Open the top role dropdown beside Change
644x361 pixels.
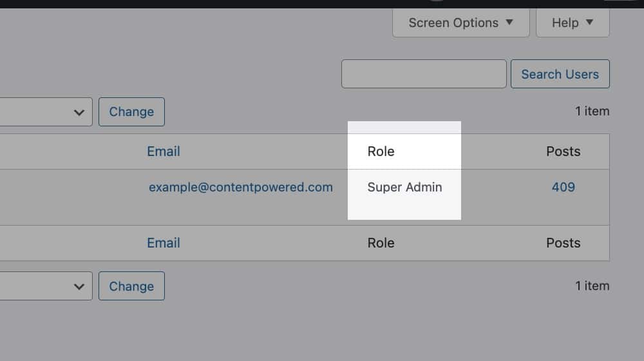coord(46,112)
